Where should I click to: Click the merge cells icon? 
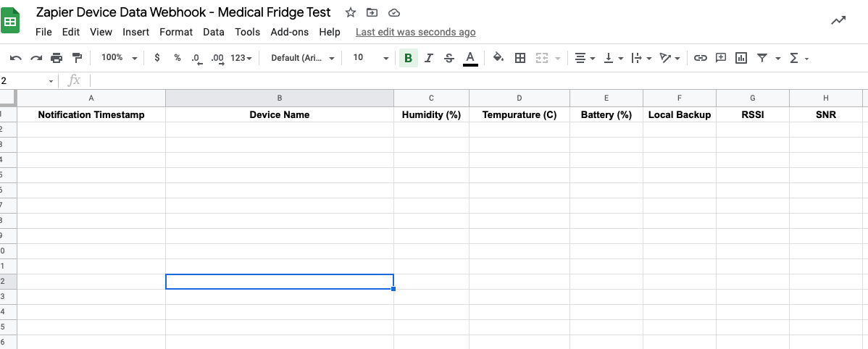click(541, 57)
